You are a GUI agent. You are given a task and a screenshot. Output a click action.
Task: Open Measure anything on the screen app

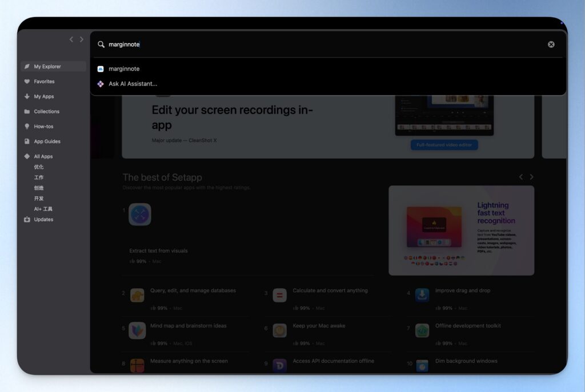189,361
